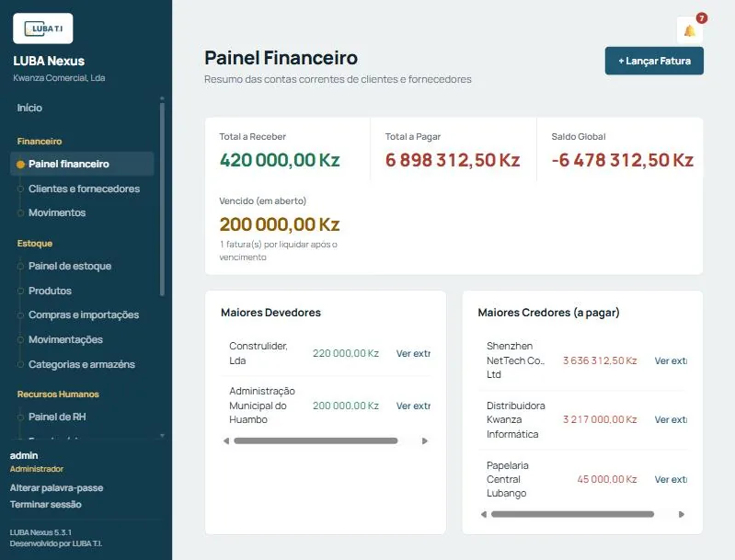This screenshot has width=735, height=560.
Task: Click the Saldo Global value -6 478 312,50 Kz
Action: (x=622, y=160)
